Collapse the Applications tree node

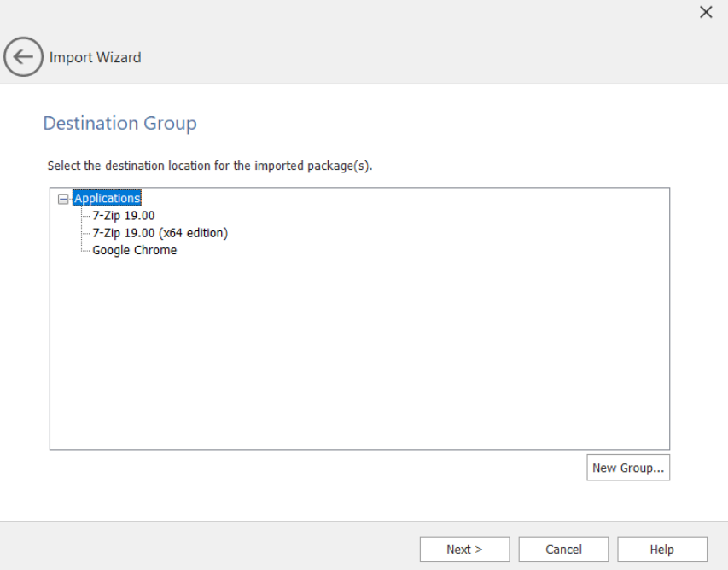coord(62,199)
